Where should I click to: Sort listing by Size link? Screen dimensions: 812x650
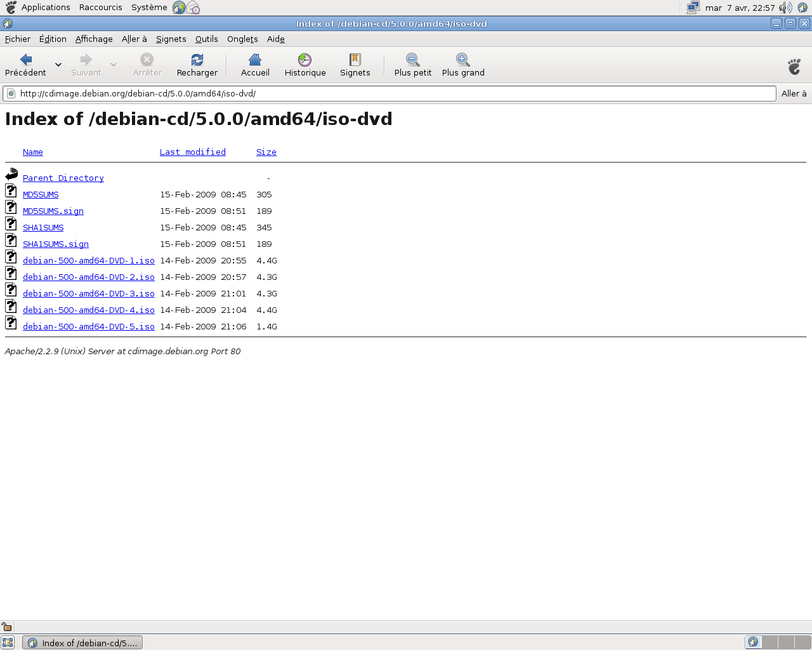tap(266, 152)
